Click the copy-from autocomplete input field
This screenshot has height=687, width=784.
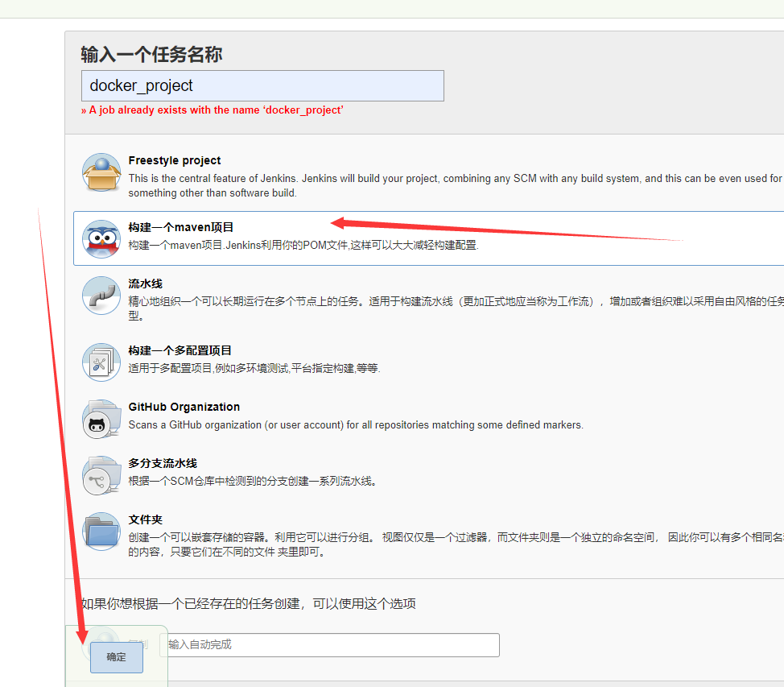click(x=329, y=645)
